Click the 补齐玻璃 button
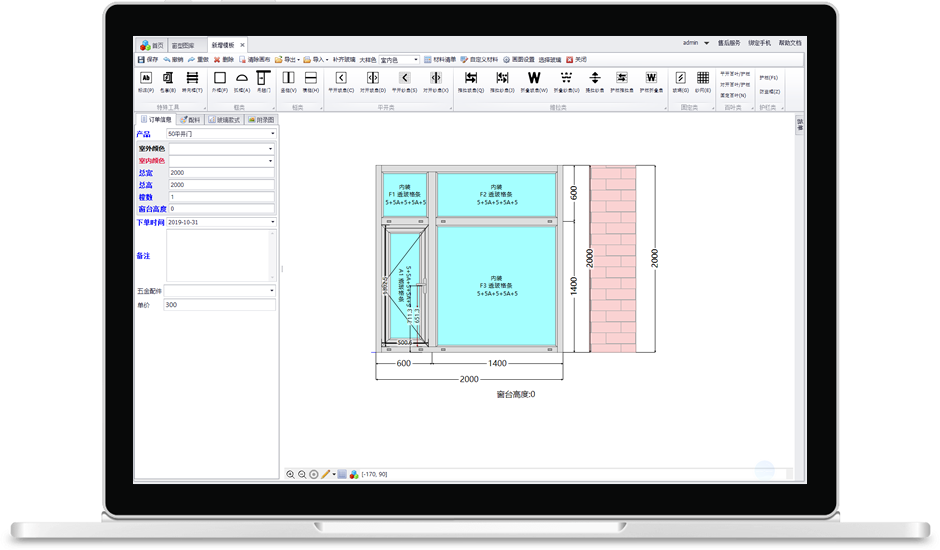The height and width of the screenshot is (550, 940). pos(344,60)
